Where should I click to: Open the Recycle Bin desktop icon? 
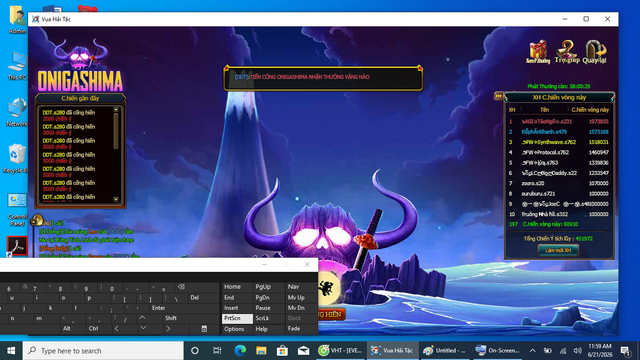coord(16,159)
